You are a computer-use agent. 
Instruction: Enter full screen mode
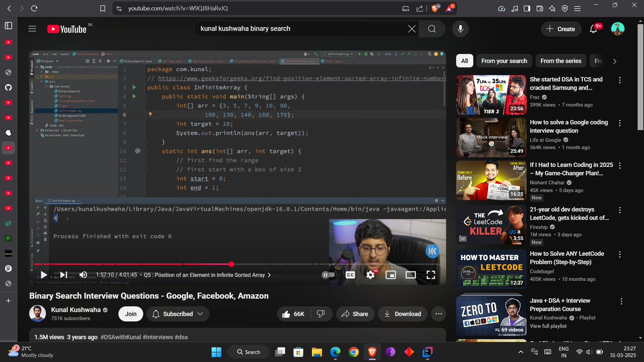pyautogui.click(x=430, y=275)
